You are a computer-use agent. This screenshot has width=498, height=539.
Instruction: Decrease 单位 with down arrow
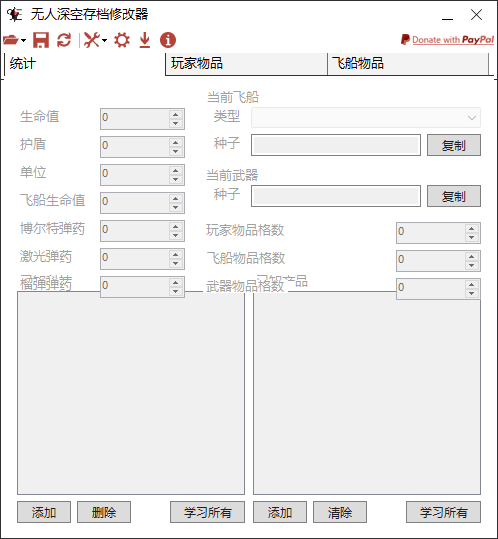pos(176,179)
